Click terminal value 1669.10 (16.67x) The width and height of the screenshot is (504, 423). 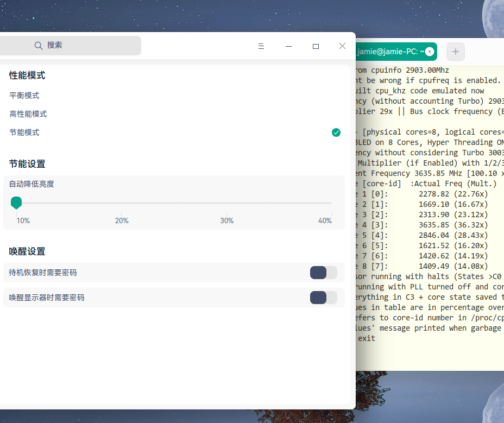(453, 204)
